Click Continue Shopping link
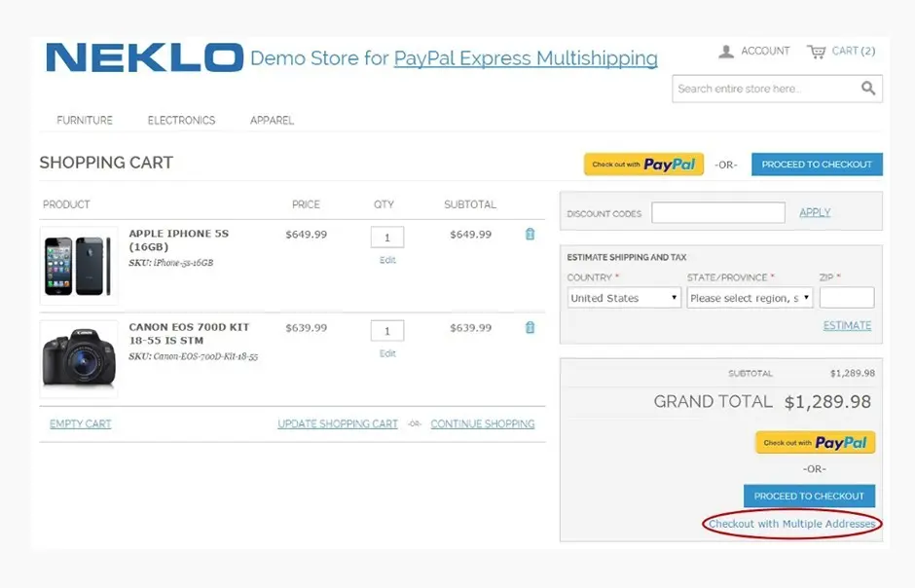Viewport: 915px width, 588px height. point(483,423)
